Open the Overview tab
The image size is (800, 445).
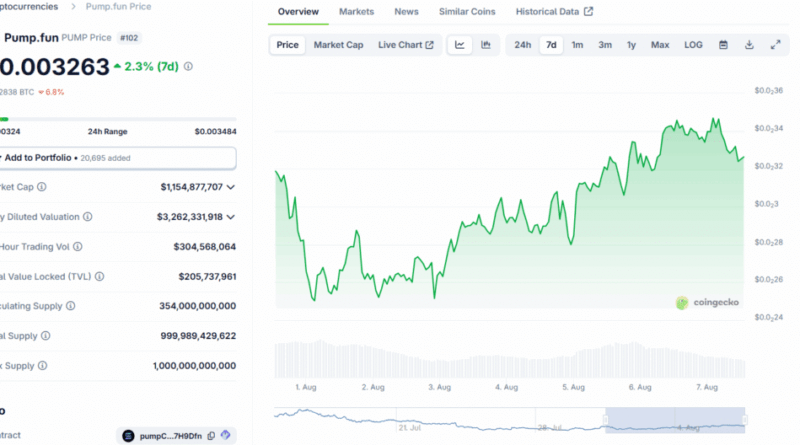[298, 11]
